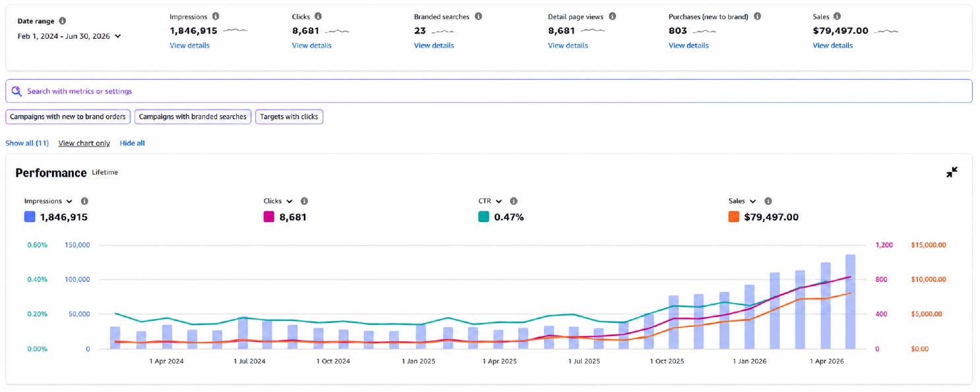Click the 1 Apr 2024 axis label
The height and width of the screenshot is (392, 980).
[x=167, y=361]
